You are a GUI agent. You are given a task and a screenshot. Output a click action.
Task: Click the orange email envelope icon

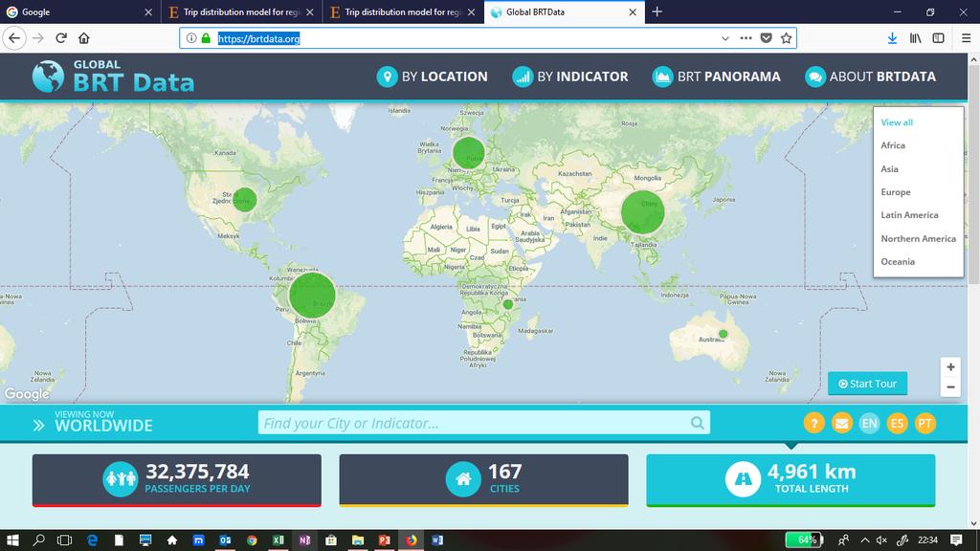point(842,424)
